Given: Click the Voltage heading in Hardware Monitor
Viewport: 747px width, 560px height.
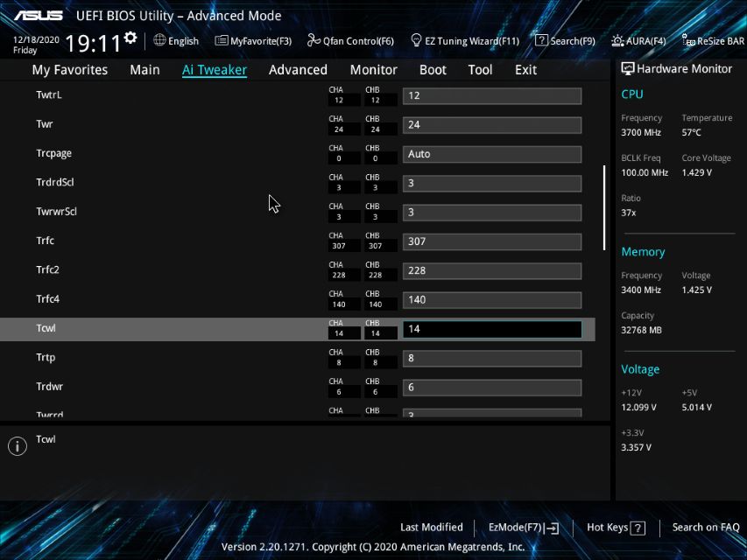Looking at the screenshot, I should (640, 369).
